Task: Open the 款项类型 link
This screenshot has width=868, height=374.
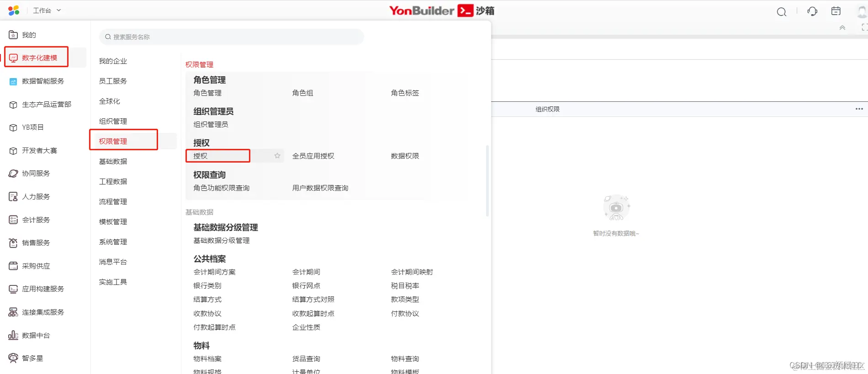Action: point(405,300)
